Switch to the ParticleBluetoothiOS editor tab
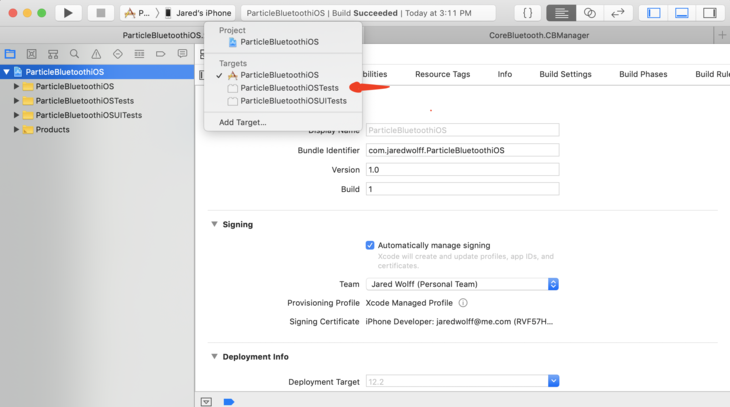The height and width of the screenshot is (407, 730). pos(162,35)
